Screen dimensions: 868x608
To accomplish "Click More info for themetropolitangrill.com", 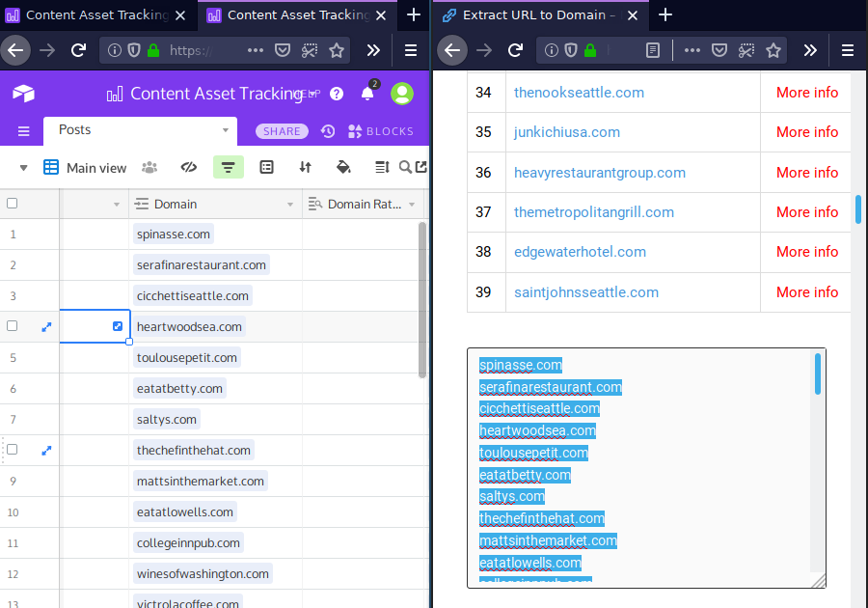I will [807, 212].
